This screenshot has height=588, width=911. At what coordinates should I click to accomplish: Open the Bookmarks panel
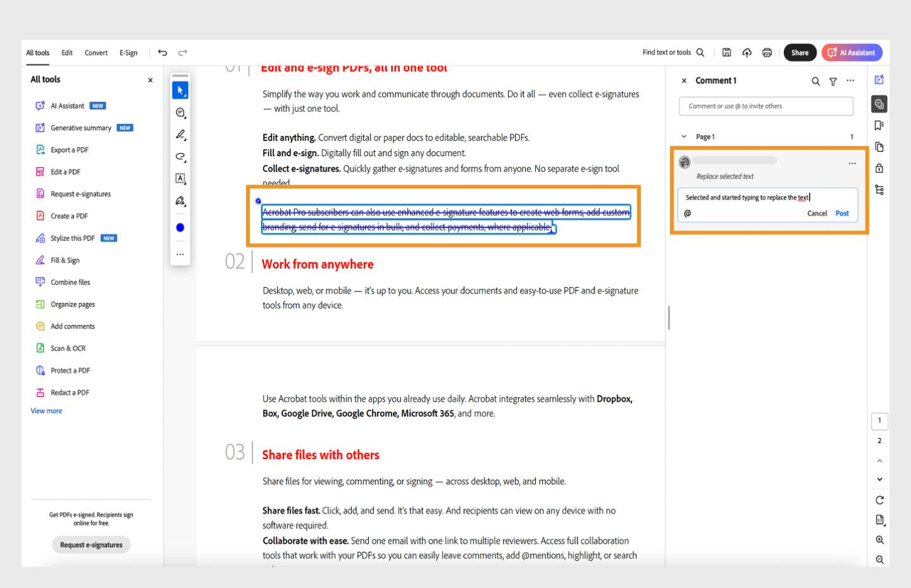tap(879, 126)
